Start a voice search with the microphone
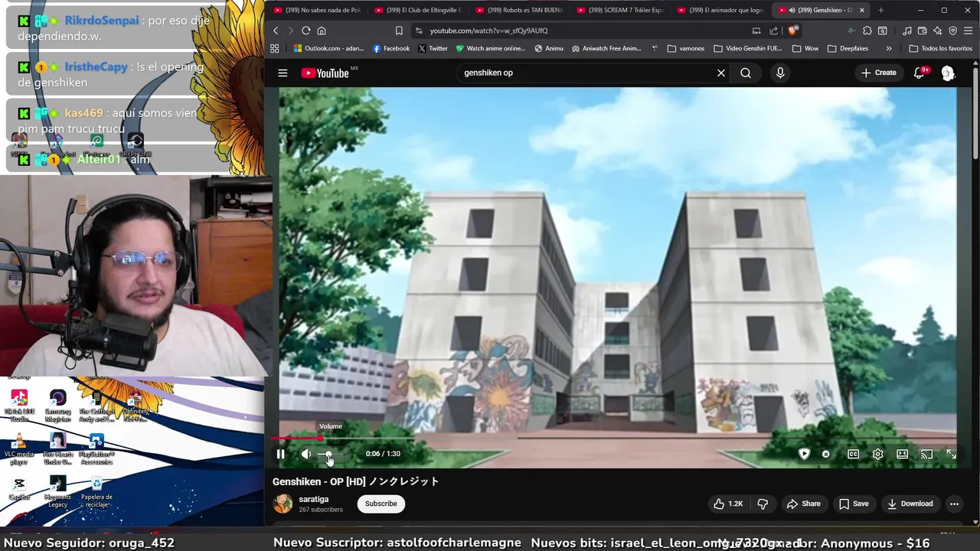The width and height of the screenshot is (980, 551). click(780, 73)
